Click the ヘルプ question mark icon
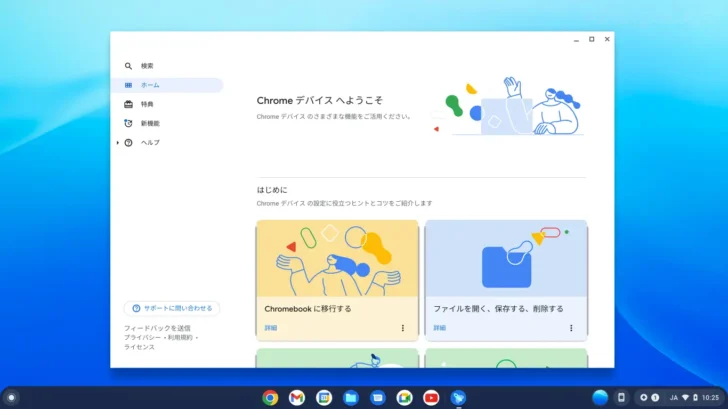728x409 pixels. 128,143
